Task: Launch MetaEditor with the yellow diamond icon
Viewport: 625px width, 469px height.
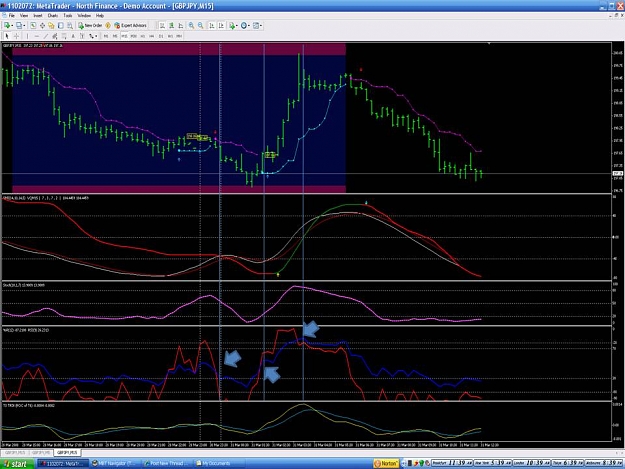Action: [108, 26]
